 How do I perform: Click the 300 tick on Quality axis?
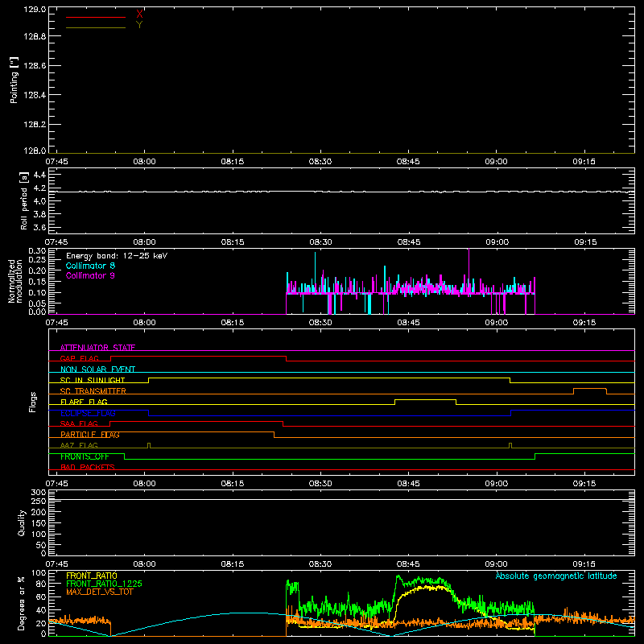point(39,493)
